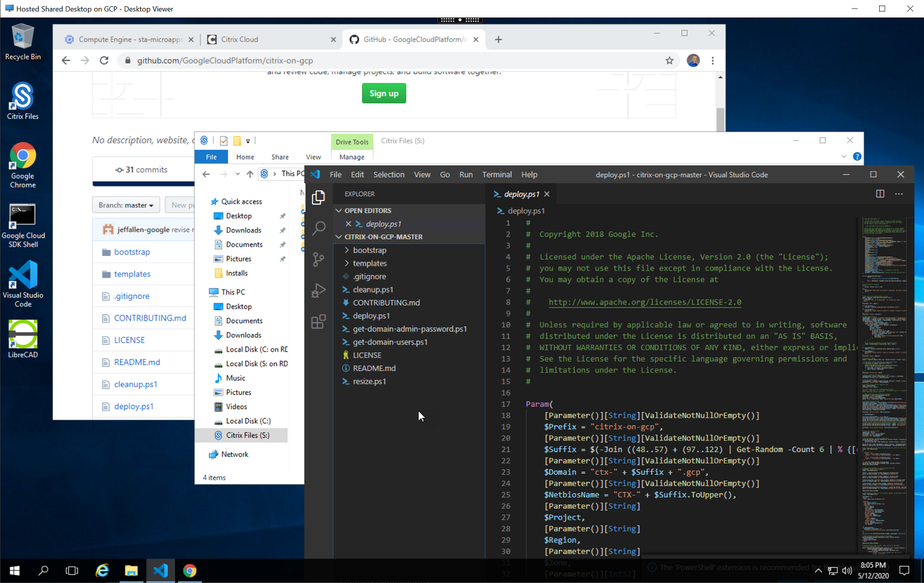Open get-domain-users.ps1 in VS Code explorer
The width and height of the screenshot is (924, 583).
(390, 342)
